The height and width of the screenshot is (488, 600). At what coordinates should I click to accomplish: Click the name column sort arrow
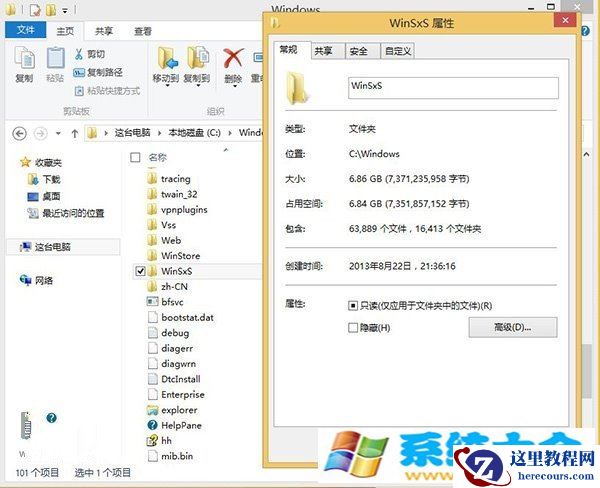point(226,150)
